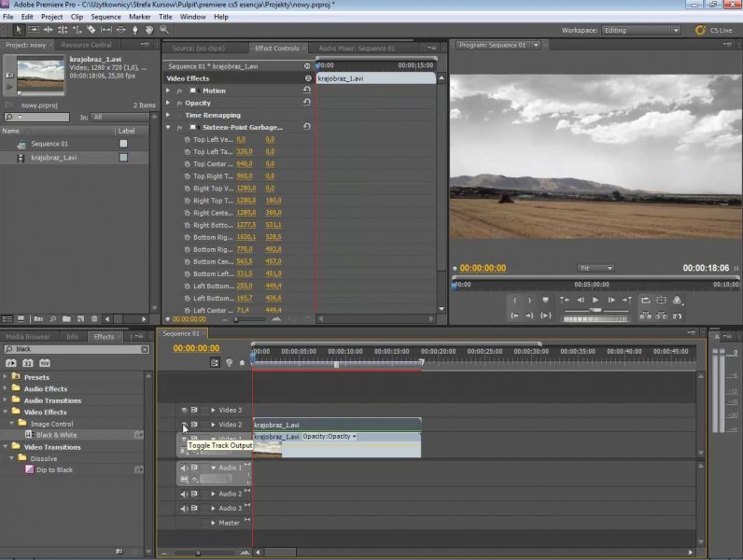
Task: Expand the Opacity effect properties
Action: coord(168,103)
